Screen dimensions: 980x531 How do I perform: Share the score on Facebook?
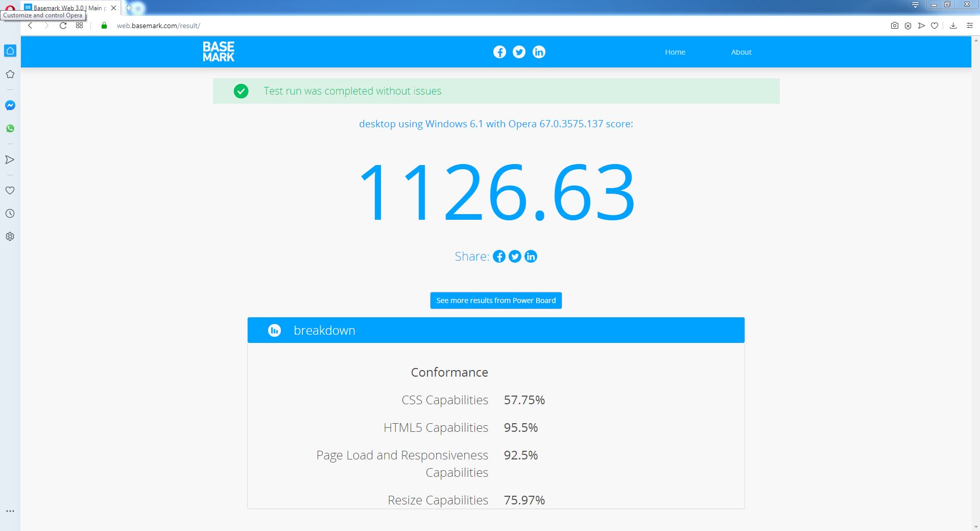point(499,257)
